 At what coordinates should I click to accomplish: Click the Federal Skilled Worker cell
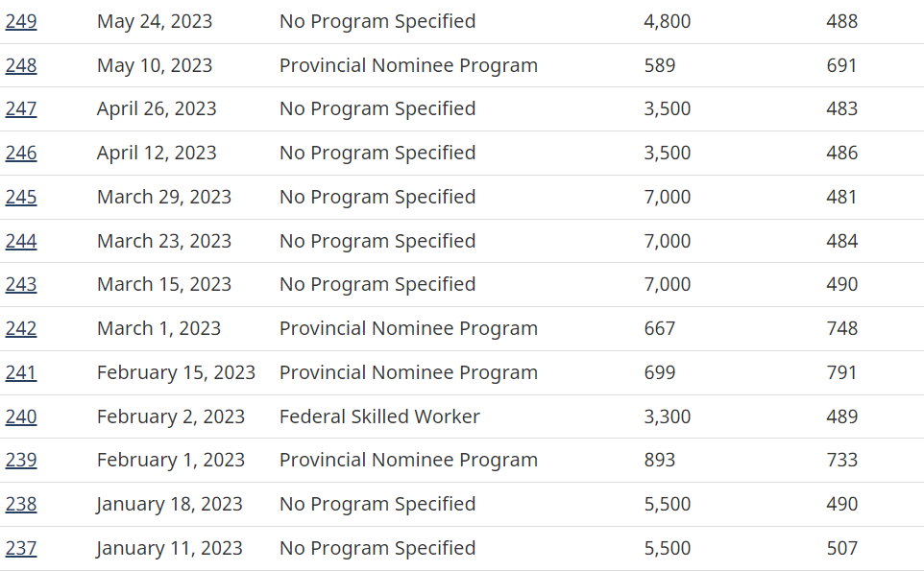click(x=379, y=416)
